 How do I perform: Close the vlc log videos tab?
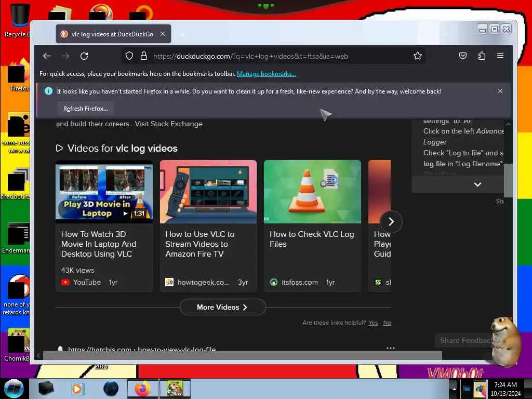(163, 34)
